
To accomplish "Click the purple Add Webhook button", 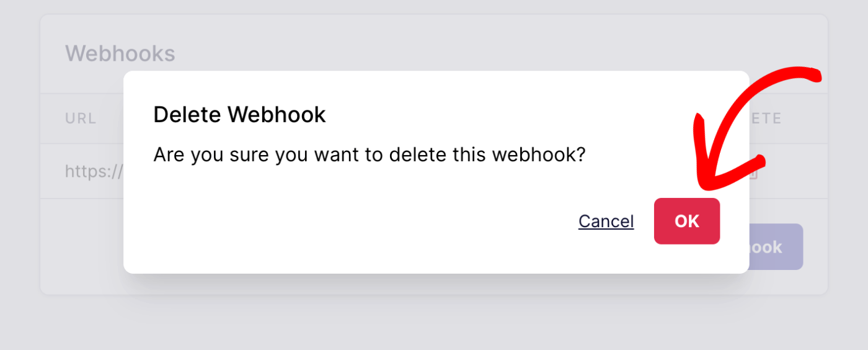I will click(x=776, y=247).
